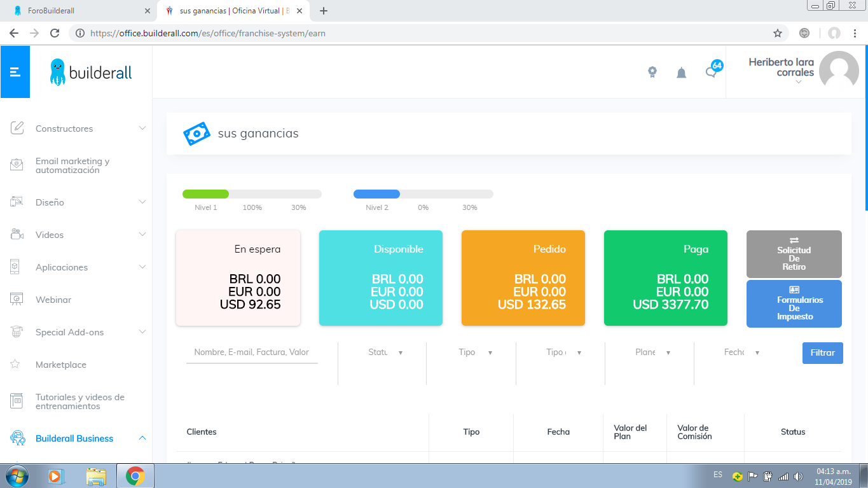
Task: Click the money bill icon beside sus ganancias
Action: [x=196, y=134]
